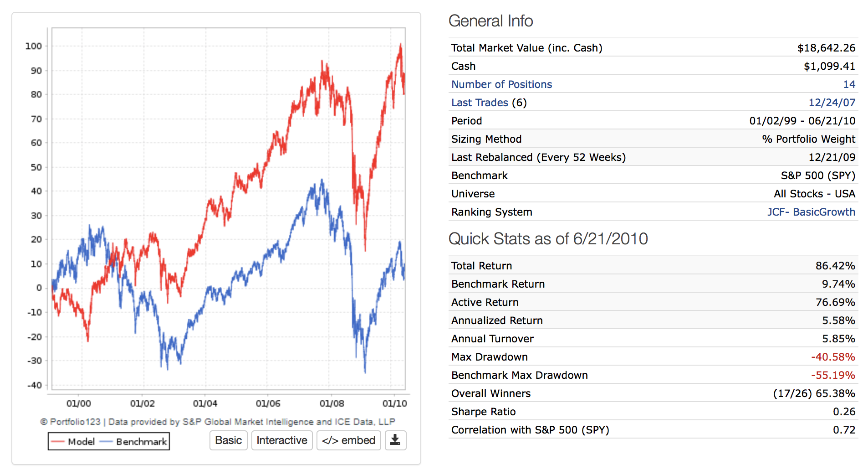Viewport: 868px width, 475px height.
Task: Toggle the Model series legend label
Action: pos(81,441)
